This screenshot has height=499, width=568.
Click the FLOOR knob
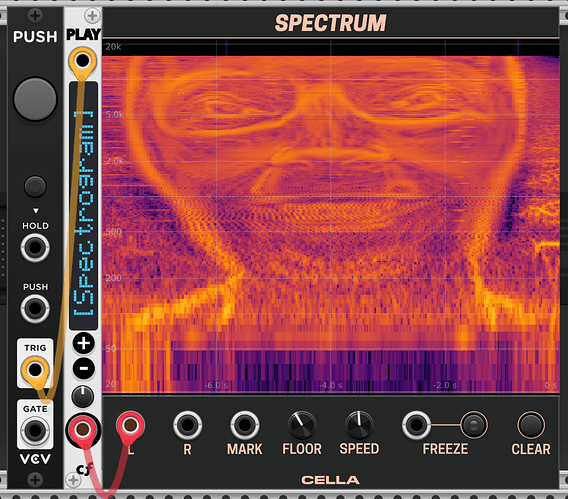tap(302, 425)
